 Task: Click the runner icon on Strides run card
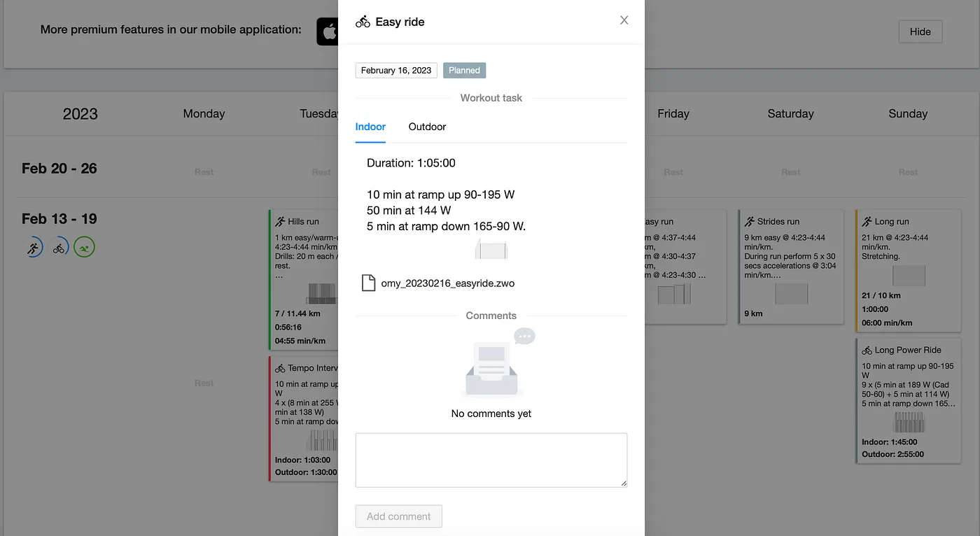point(750,221)
